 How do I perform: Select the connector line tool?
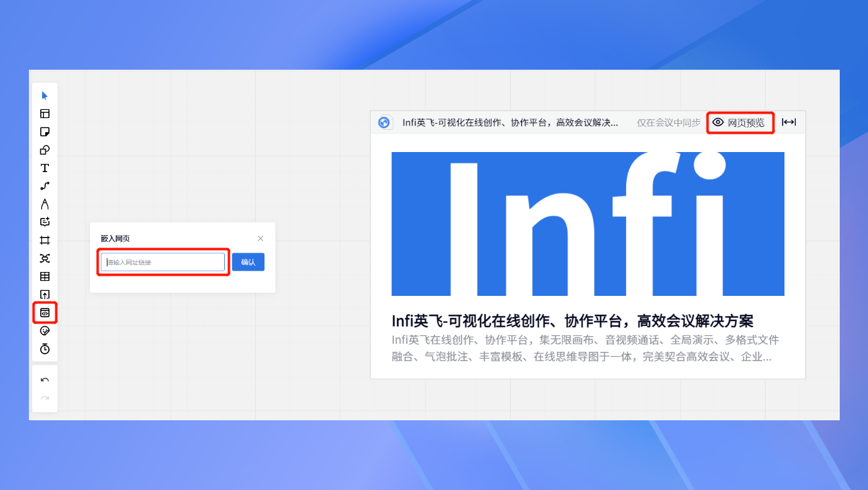click(45, 186)
